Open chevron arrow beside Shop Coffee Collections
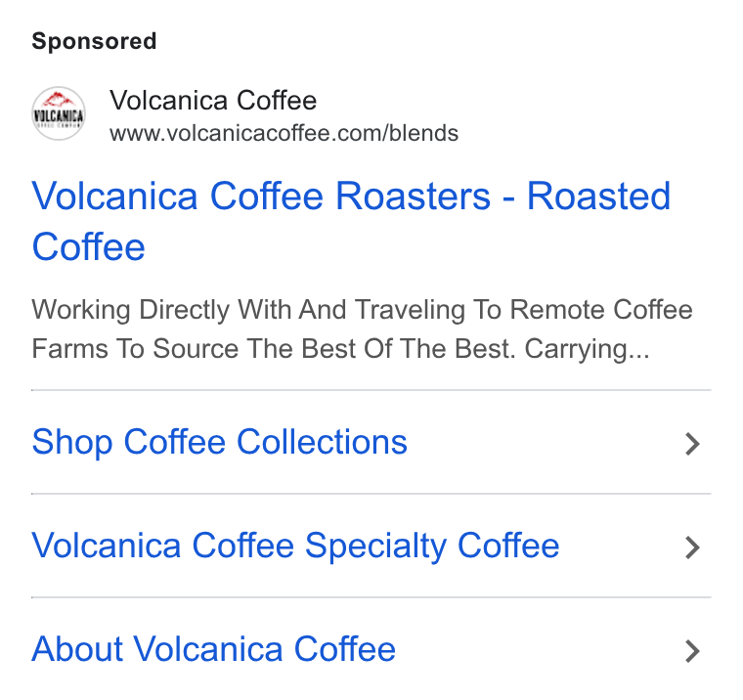Screen dimensions: 743x700 (x=692, y=444)
